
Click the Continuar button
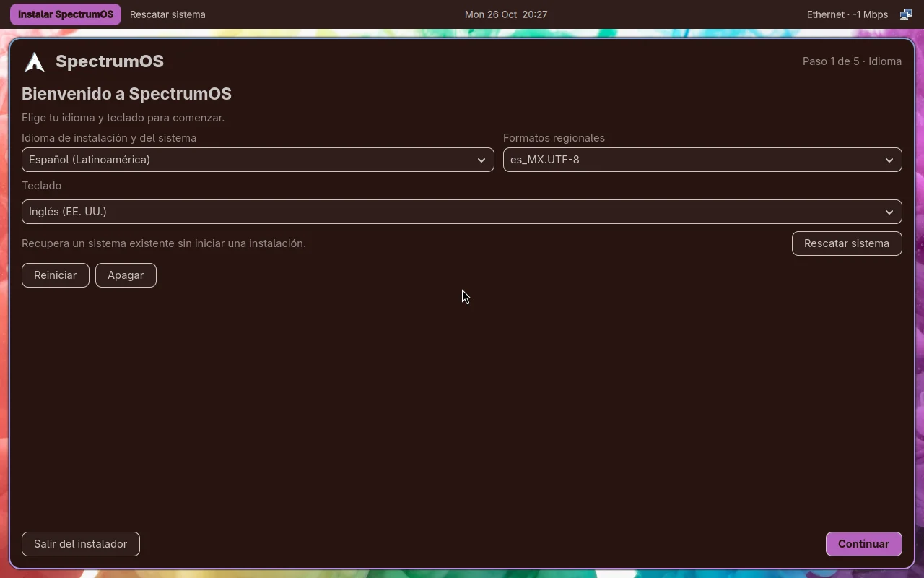(864, 544)
